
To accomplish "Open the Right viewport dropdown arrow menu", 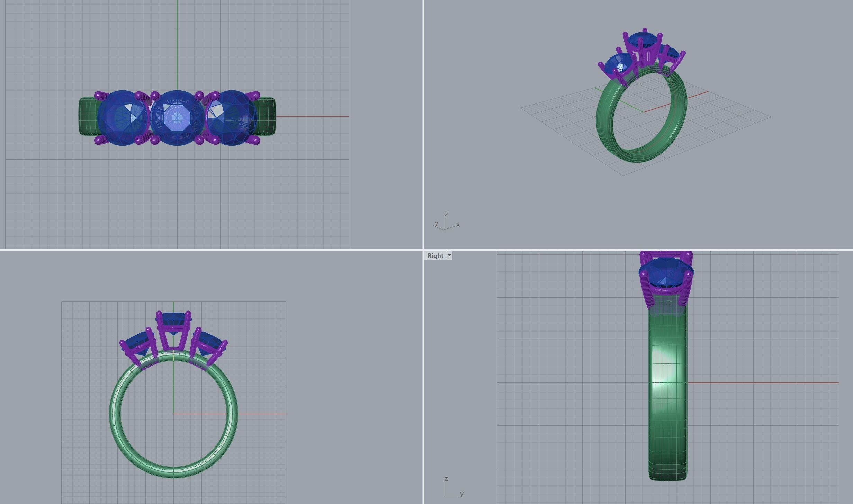I will [449, 256].
